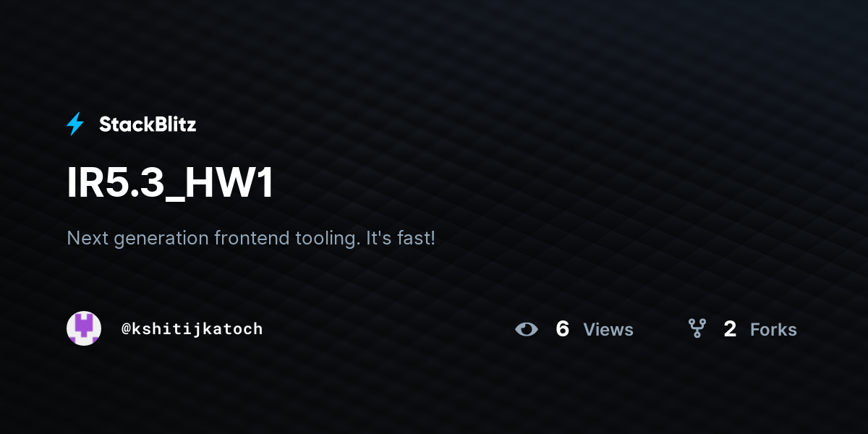
Task: Visit the @kshitijkatoch user profile
Action: 192,329
